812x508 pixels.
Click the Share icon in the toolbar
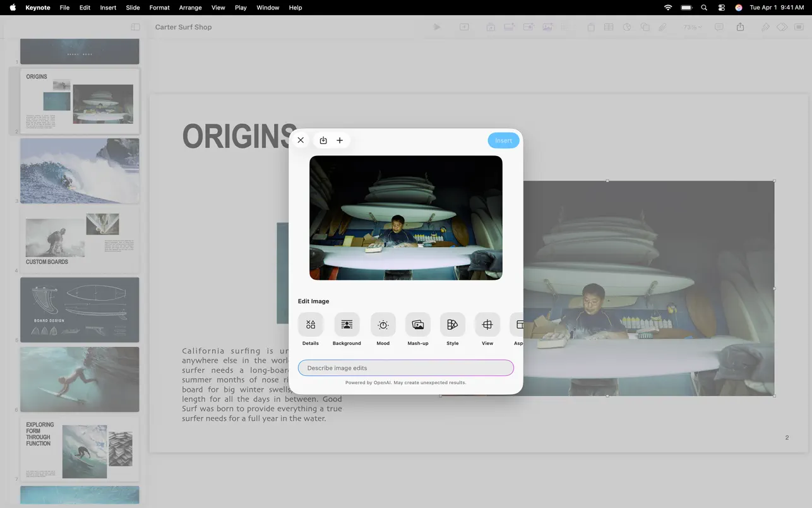tap(740, 27)
